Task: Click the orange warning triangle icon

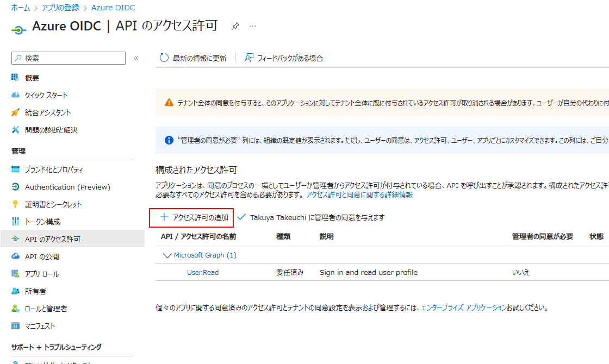Action: [x=169, y=103]
